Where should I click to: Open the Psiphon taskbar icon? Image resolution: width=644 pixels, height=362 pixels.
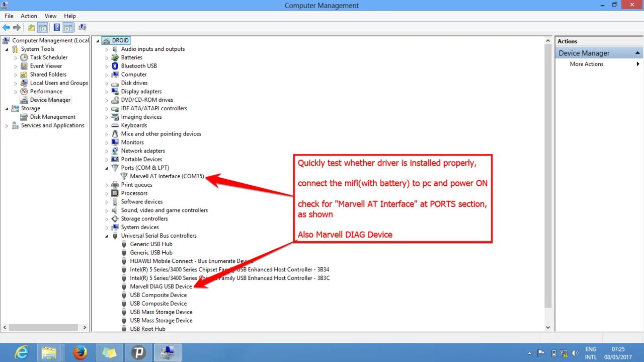138,353
